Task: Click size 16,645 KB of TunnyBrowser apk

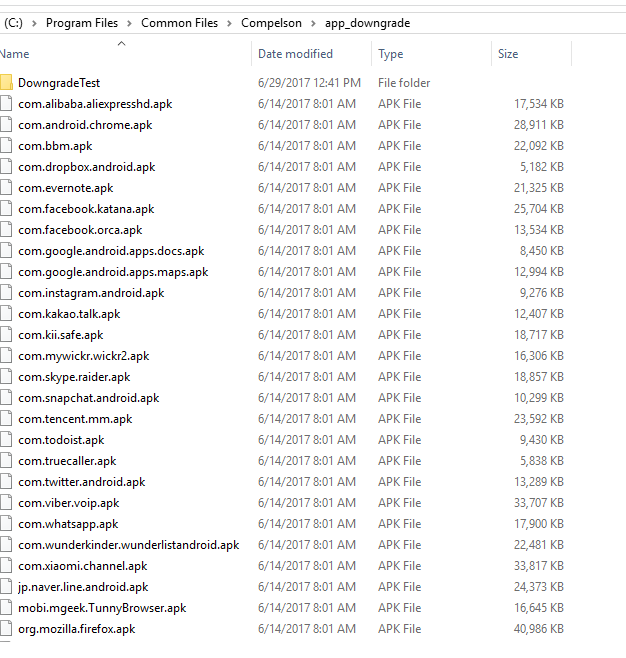Action: (539, 608)
